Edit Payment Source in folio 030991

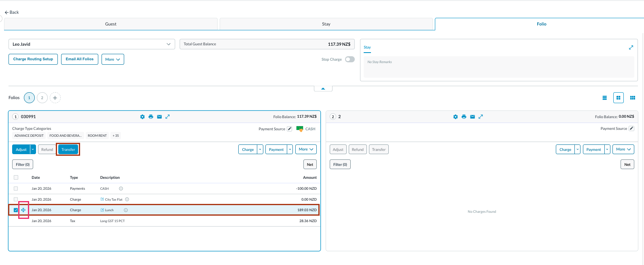click(289, 129)
